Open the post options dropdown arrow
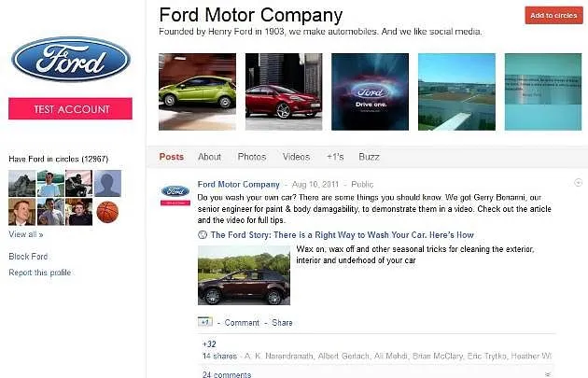588x378 pixels. pyautogui.click(x=579, y=183)
